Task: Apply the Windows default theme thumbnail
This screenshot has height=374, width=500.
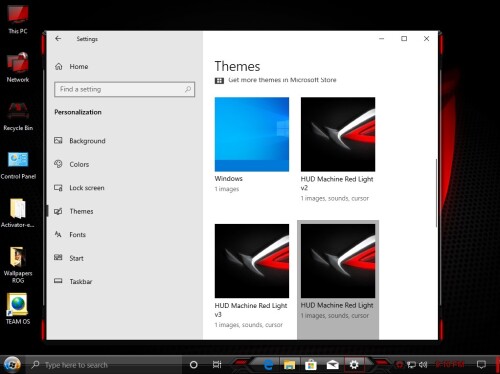Action: [252, 134]
